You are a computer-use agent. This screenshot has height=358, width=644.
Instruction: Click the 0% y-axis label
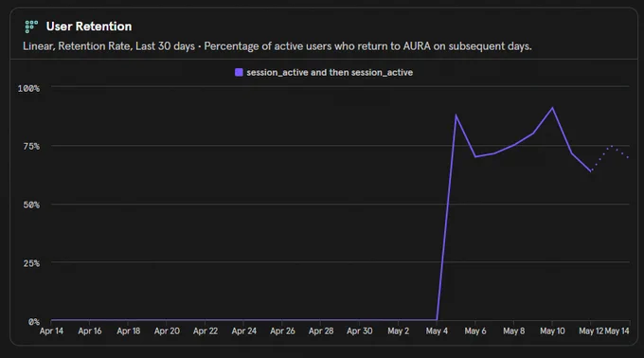coord(34,322)
